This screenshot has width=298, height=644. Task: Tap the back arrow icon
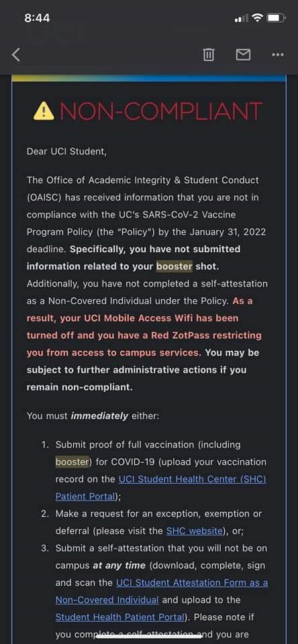(16, 54)
